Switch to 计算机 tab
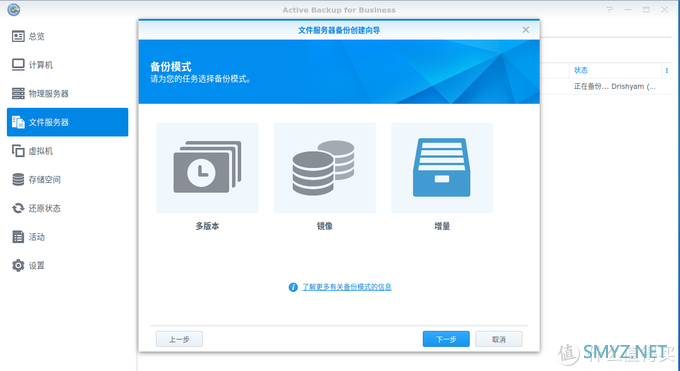This screenshot has width=680, height=371. pos(68,65)
